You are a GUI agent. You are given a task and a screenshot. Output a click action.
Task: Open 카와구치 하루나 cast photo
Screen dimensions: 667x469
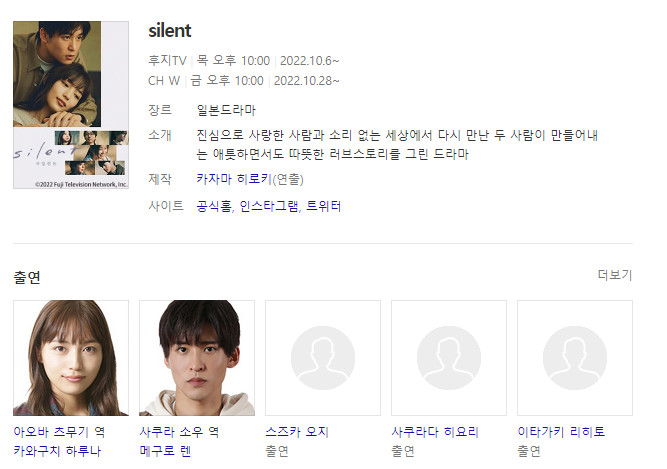[x=71, y=358]
